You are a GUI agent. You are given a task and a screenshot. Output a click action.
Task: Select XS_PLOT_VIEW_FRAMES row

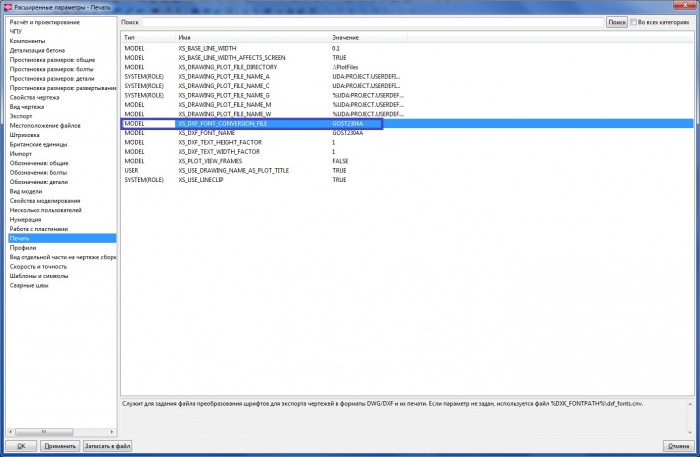407,161
